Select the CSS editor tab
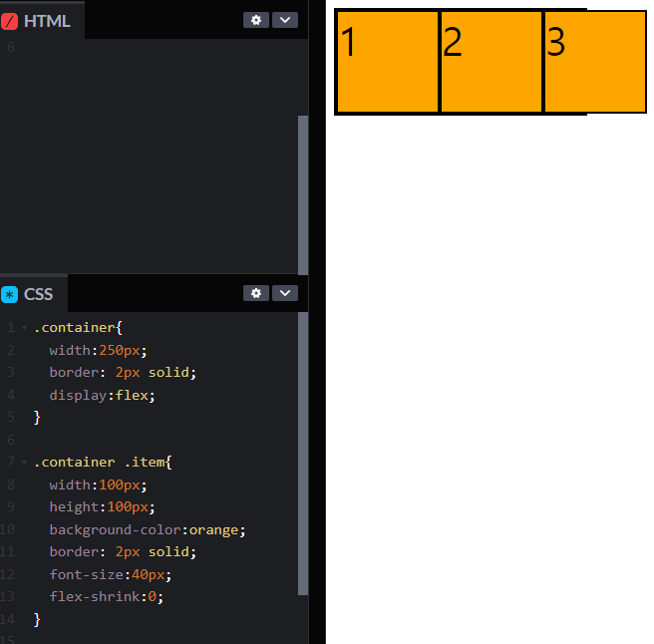Viewport: 654px width, 644px height. (x=33, y=294)
